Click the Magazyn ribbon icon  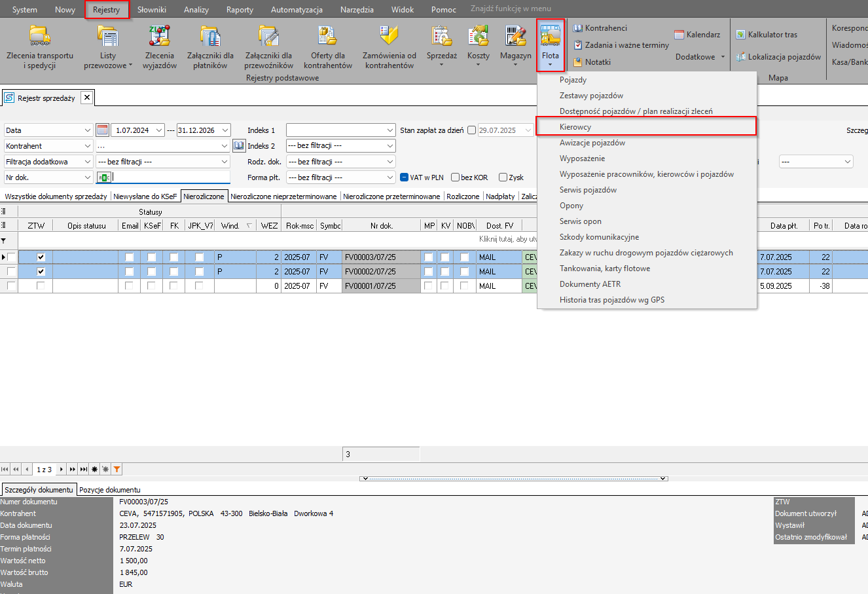tap(515, 37)
